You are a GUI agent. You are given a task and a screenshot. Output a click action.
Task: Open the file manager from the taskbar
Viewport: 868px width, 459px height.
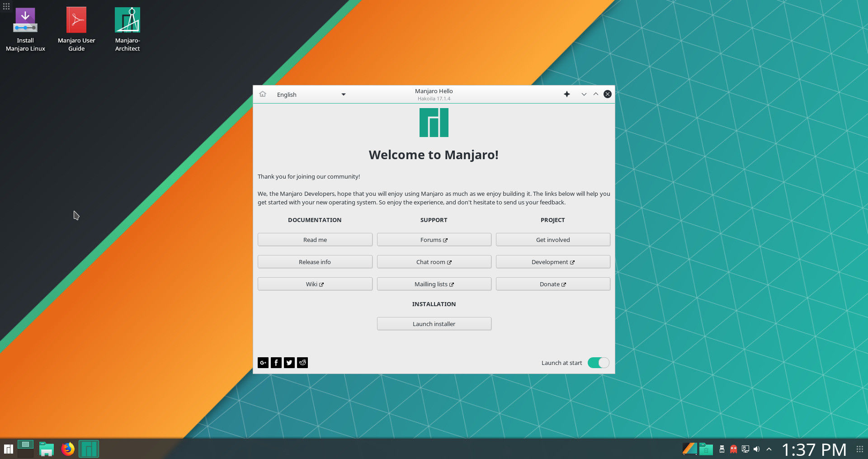[x=47, y=449]
